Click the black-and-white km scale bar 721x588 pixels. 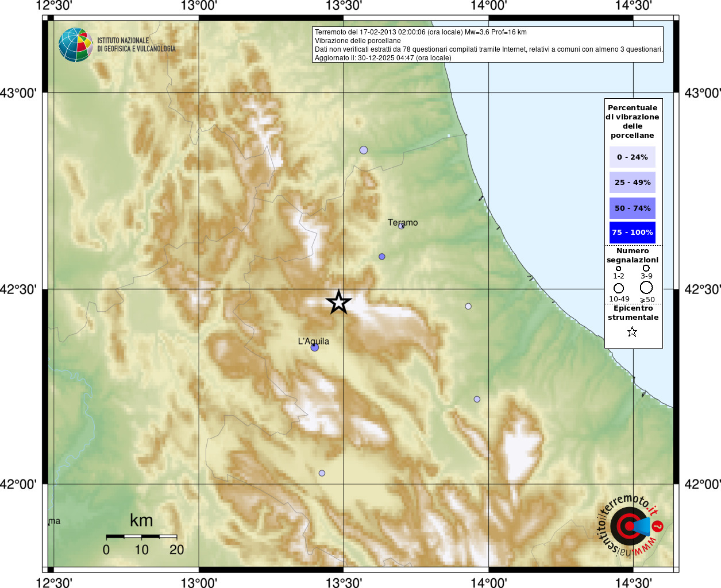pos(141,536)
